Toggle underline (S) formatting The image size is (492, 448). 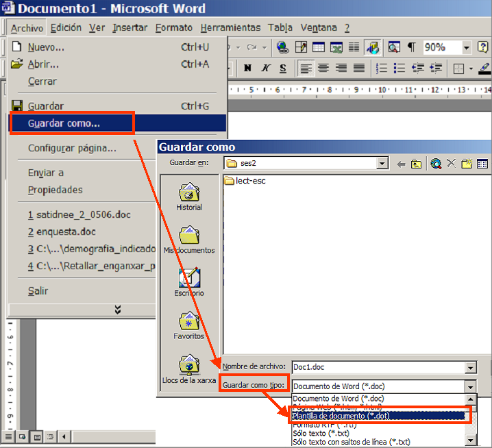pos(283,68)
